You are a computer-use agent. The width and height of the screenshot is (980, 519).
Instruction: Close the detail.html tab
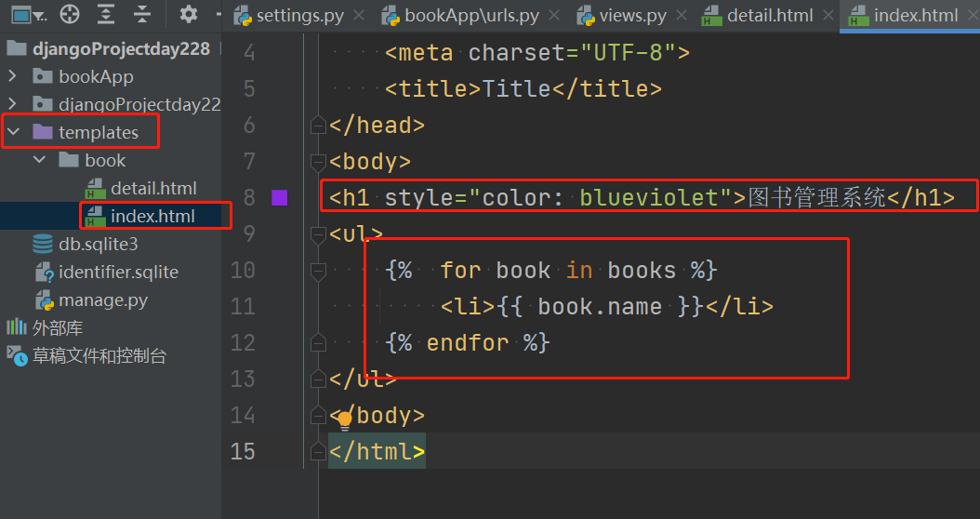click(x=828, y=16)
